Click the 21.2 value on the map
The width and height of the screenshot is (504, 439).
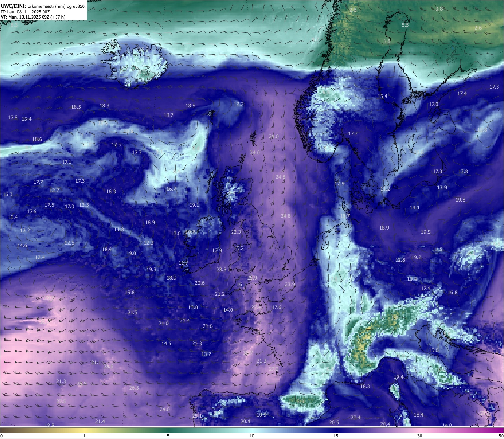tap(220, 294)
